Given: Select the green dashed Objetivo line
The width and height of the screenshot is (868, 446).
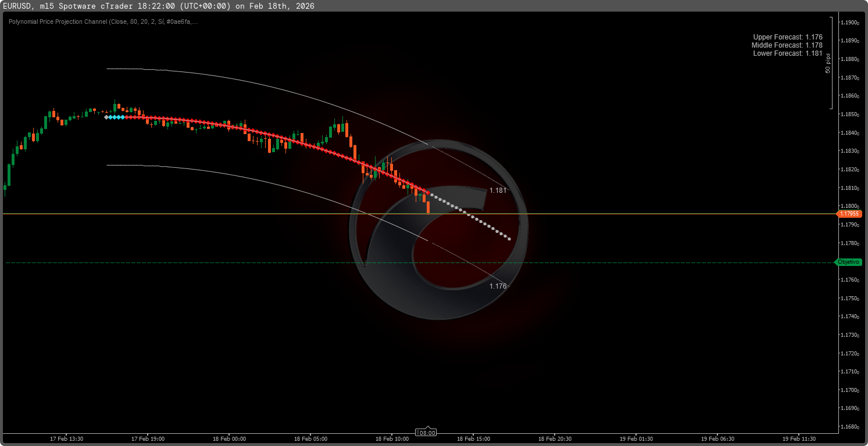Looking at the screenshot, I should (174, 263).
